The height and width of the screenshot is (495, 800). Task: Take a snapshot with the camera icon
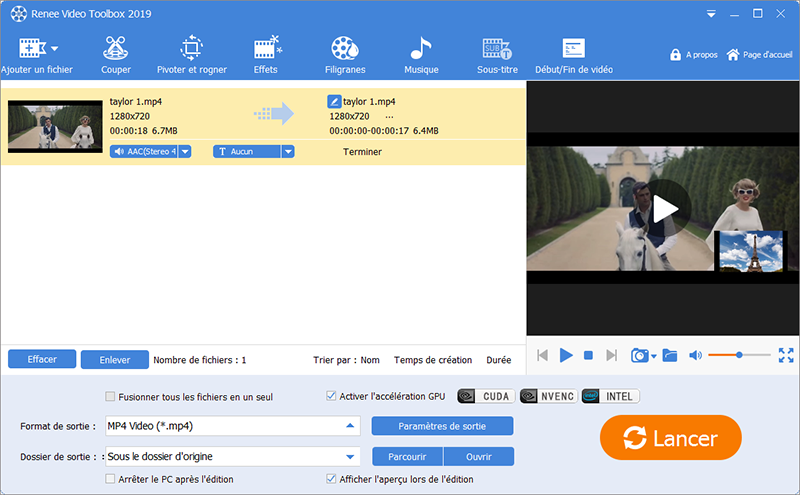[x=639, y=355]
